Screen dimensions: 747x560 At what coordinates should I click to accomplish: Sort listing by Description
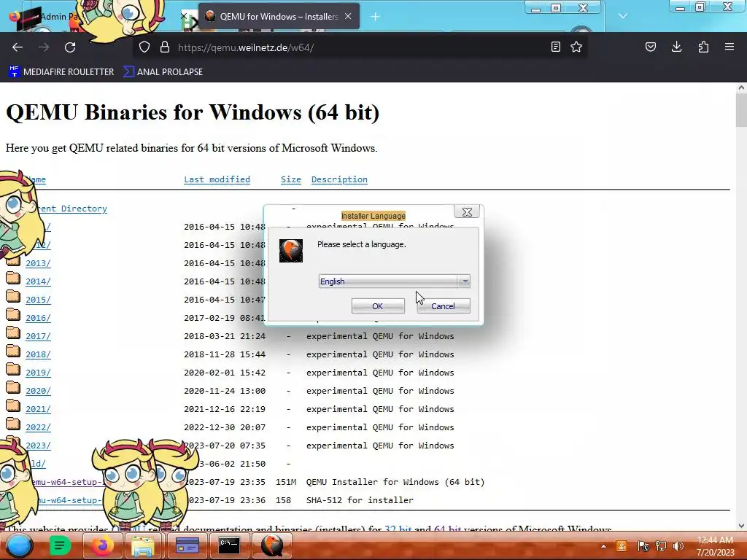(x=339, y=179)
